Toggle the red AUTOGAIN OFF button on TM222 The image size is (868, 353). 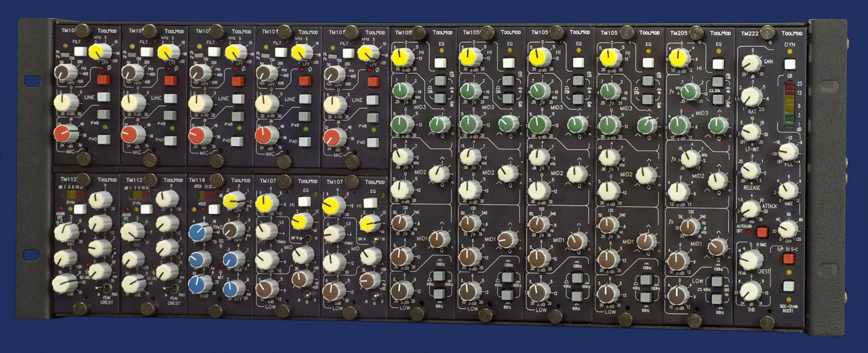tap(761, 232)
